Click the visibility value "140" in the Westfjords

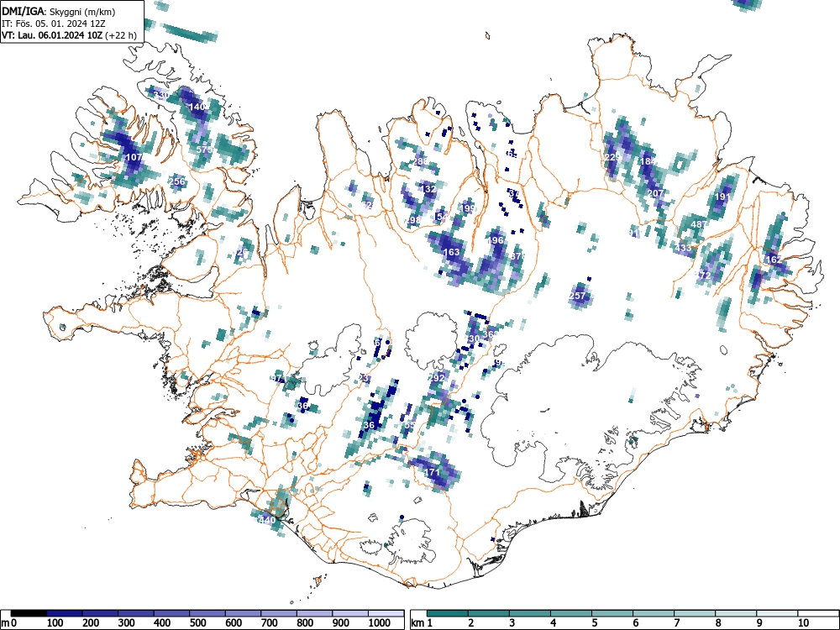pyautogui.click(x=197, y=107)
